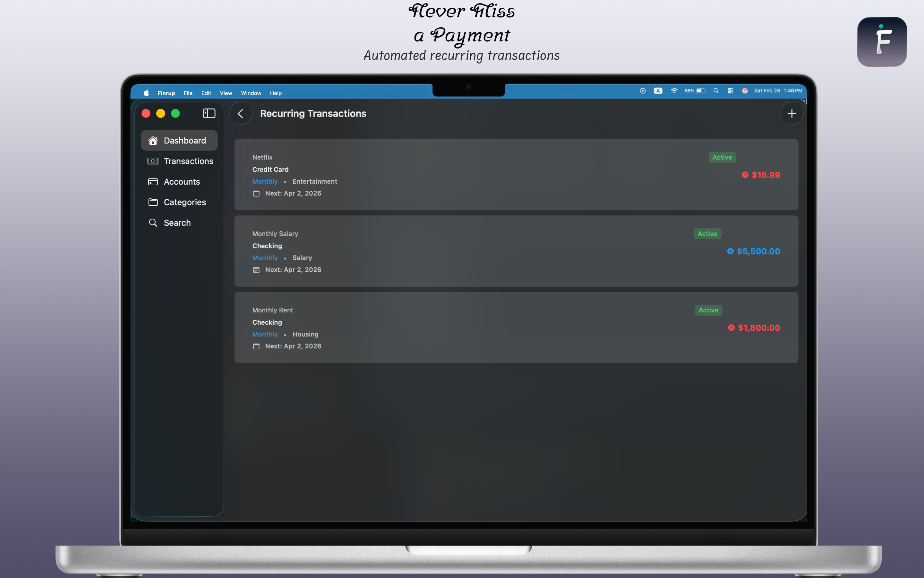The image size is (924, 578).
Task: Click the calendar icon in Monthly Salary row
Action: coord(256,270)
